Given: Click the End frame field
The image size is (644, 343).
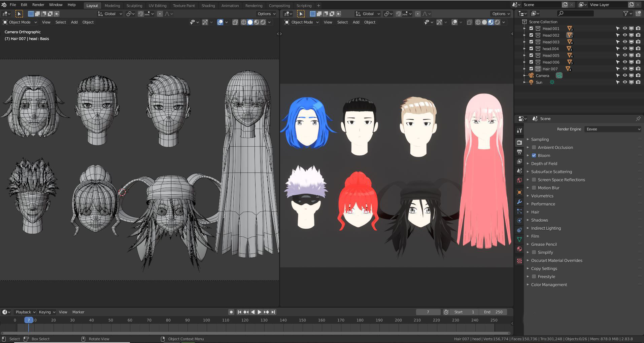Looking at the screenshot, I should coord(493,312).
